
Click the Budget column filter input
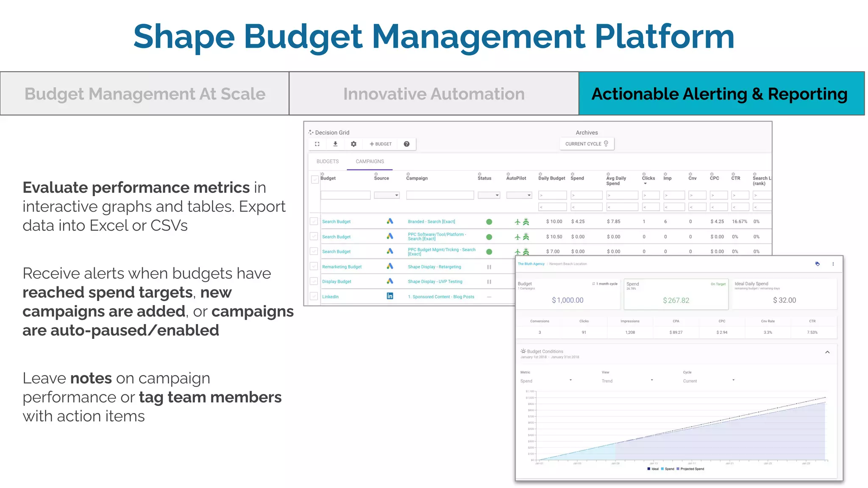click(345, 195)
